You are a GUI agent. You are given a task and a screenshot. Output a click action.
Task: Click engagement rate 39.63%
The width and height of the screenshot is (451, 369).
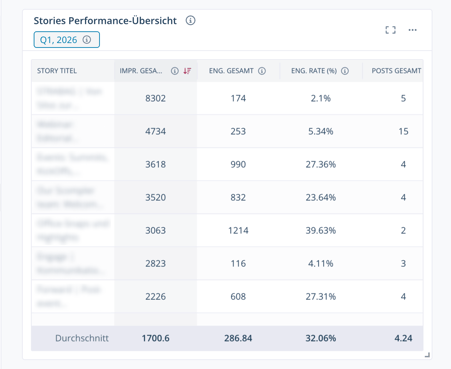pos(321,230)
